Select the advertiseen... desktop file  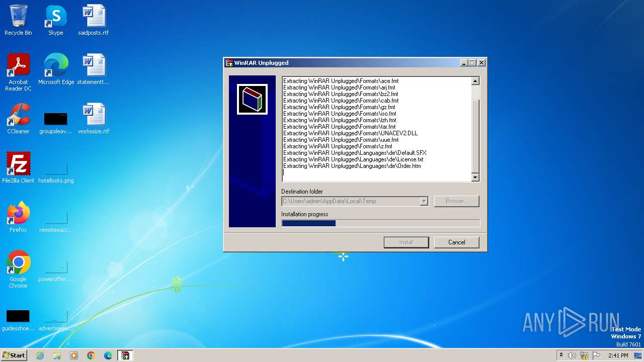[x=56, y=320]
